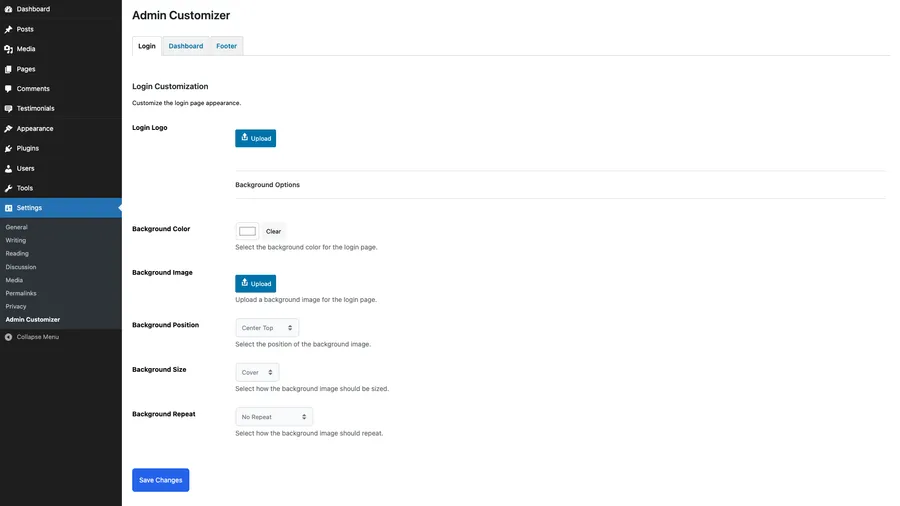This screenshot has height=506, width=900.
Task: Open Permalinks settings submenu
Action: coord(21,294)
